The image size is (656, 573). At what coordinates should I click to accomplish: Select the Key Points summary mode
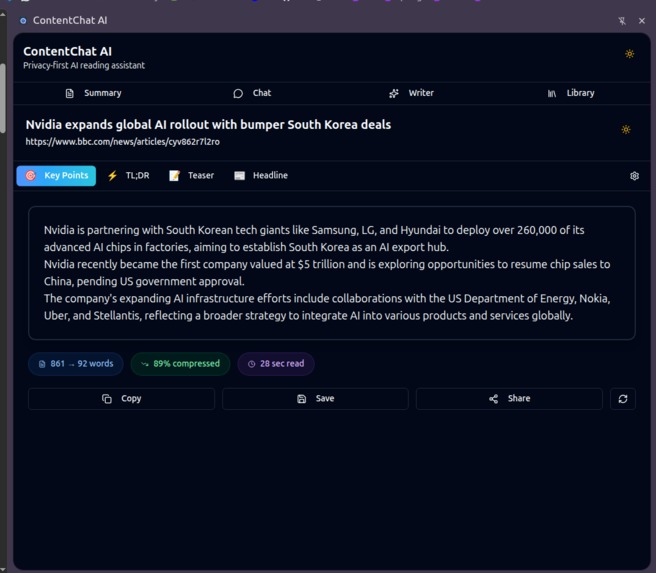(56, 176)
